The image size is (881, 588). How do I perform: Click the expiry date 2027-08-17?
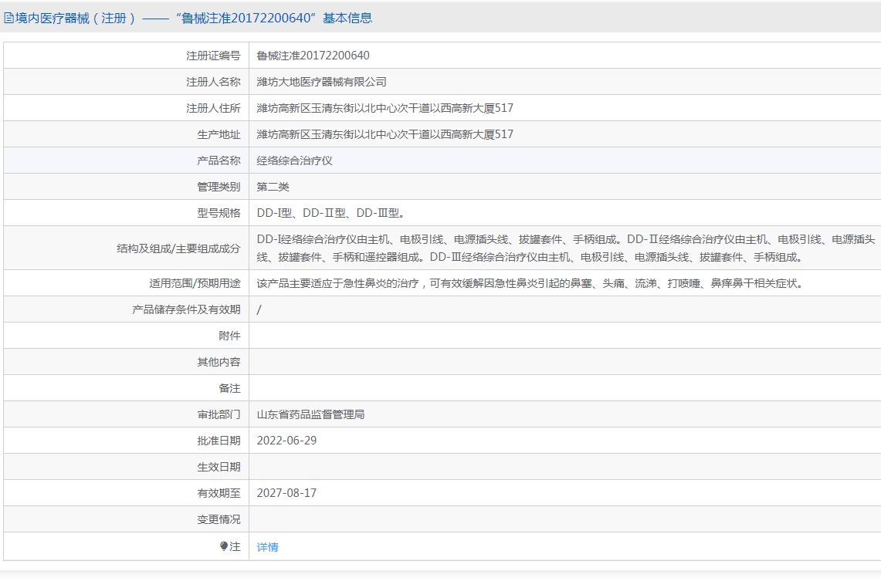point(286,493)
